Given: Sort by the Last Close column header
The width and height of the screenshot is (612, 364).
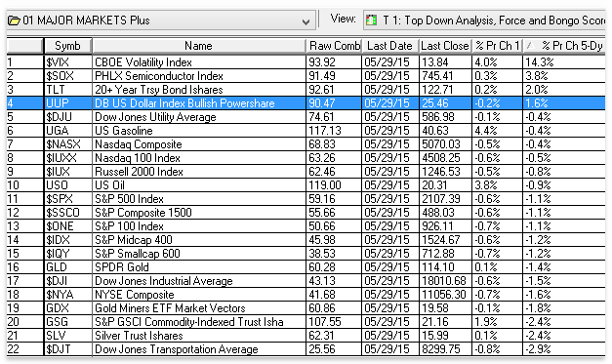Looking at the screenshot, I should 445,46.
